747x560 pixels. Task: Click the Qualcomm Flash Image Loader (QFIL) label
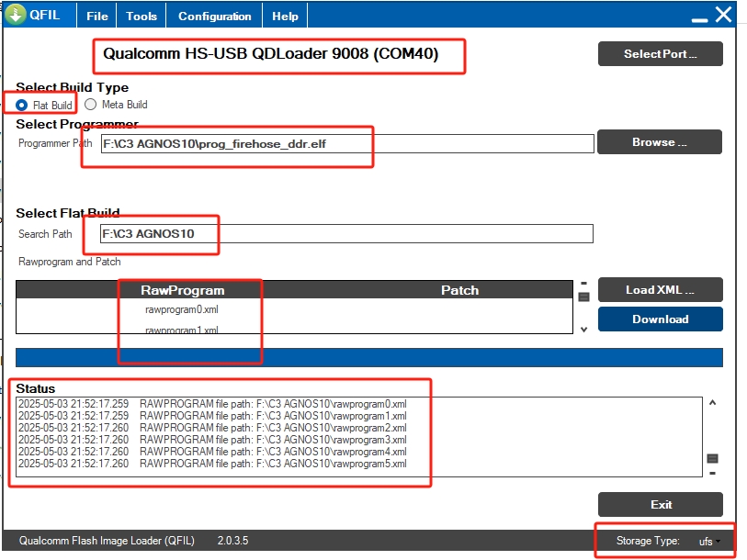pyautogui.click(x=107, y=541)
